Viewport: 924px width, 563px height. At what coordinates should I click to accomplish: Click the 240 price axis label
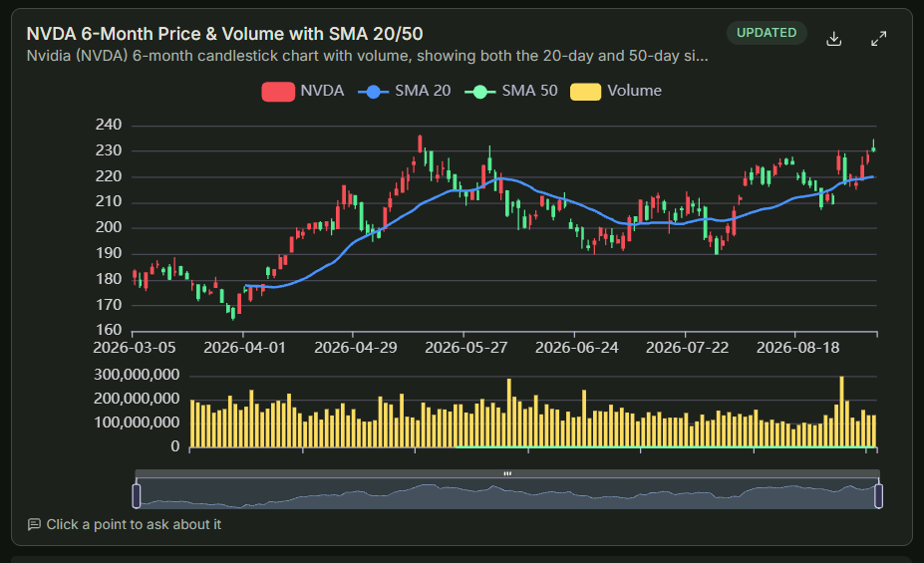[109, 125]
